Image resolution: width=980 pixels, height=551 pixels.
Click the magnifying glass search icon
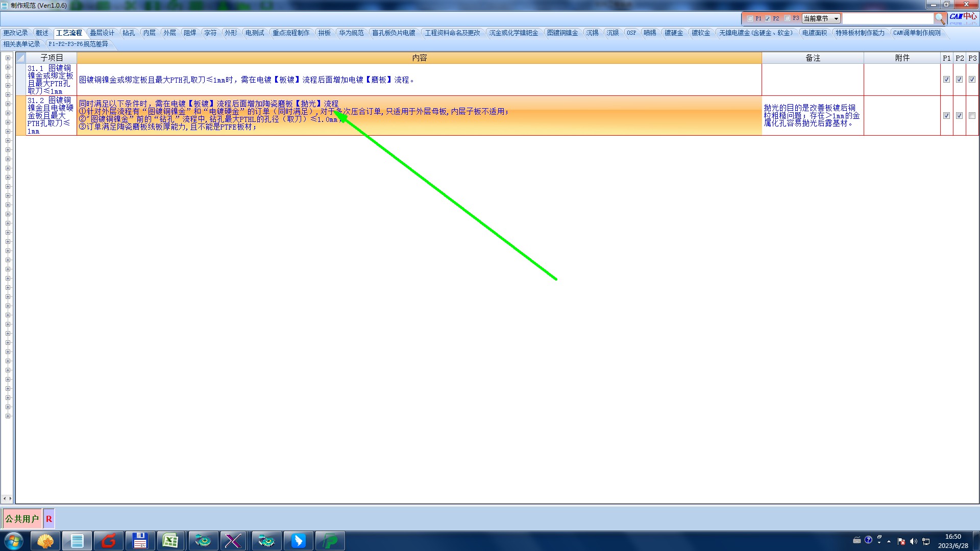[x=940, y=19]
